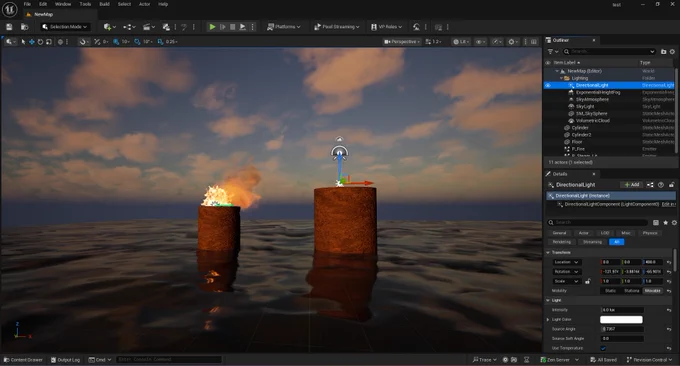Viewport: 680px width, 366px height.
Task: Click the Add component button in Details
Action: pos(631,185)
